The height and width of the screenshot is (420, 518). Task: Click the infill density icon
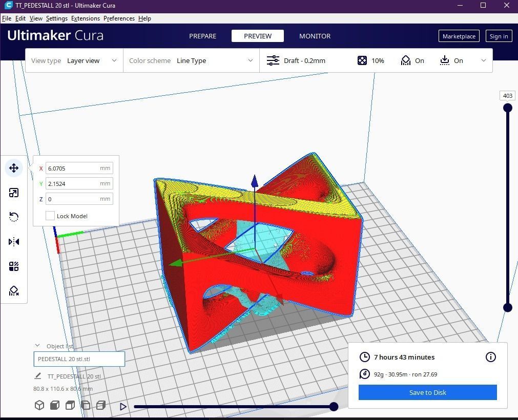tap(362, 60)
